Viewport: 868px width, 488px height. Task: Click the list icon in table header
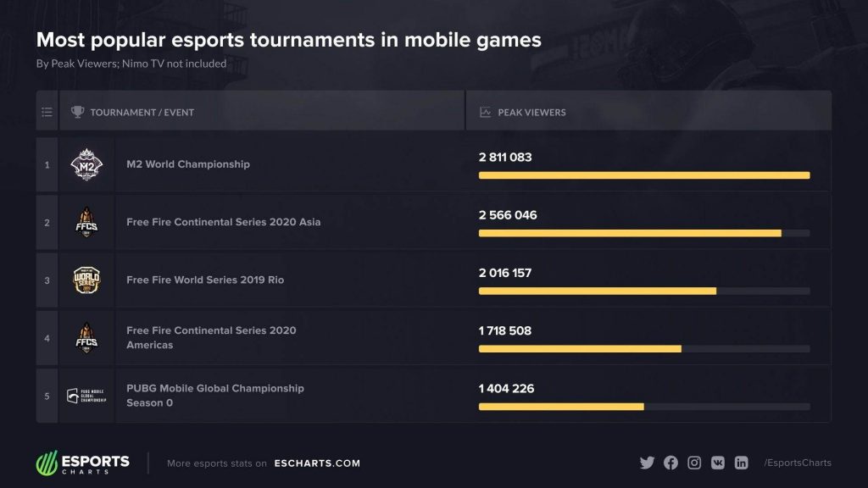[47, 113]
